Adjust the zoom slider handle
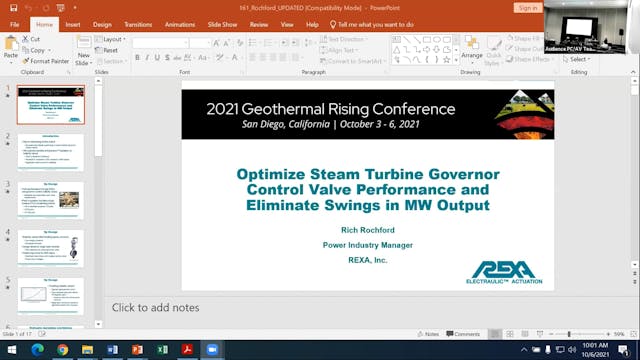The height and width of the screenshot is (360, 640). point(569,334)
